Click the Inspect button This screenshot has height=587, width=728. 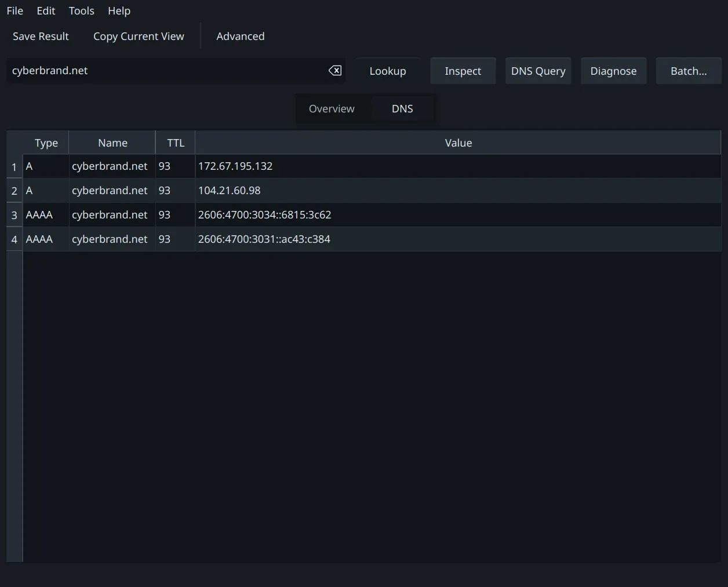[x=463, y=71]
